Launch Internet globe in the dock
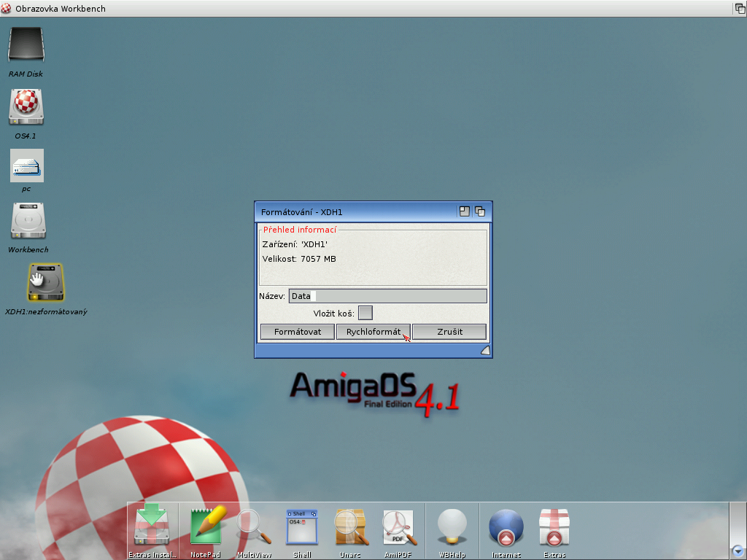Screen dimensions: 747x560 tap(506, 527)
